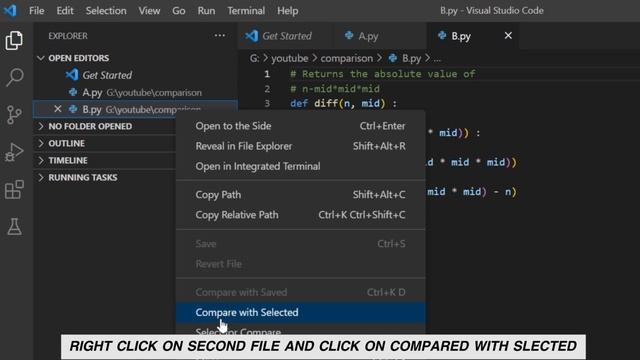Select A.py in Open Editors list
The image size is (640, 360).
pos(135,92)
